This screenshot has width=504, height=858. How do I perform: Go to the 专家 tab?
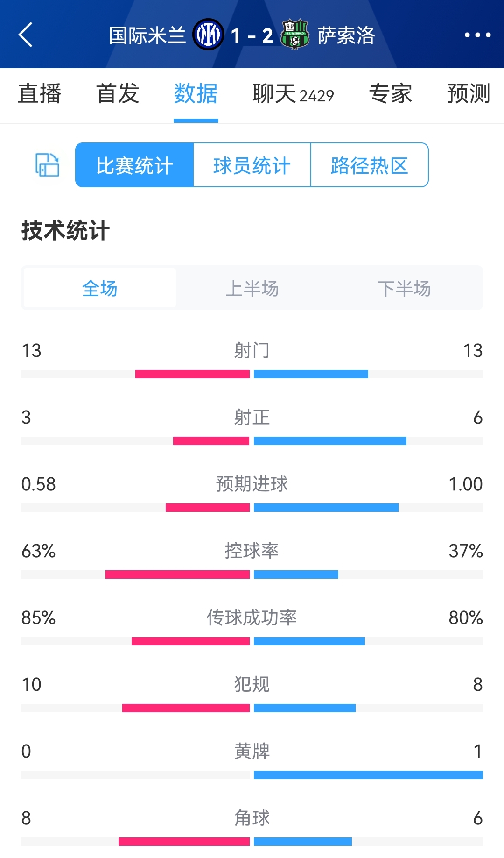tap(391, 94)
